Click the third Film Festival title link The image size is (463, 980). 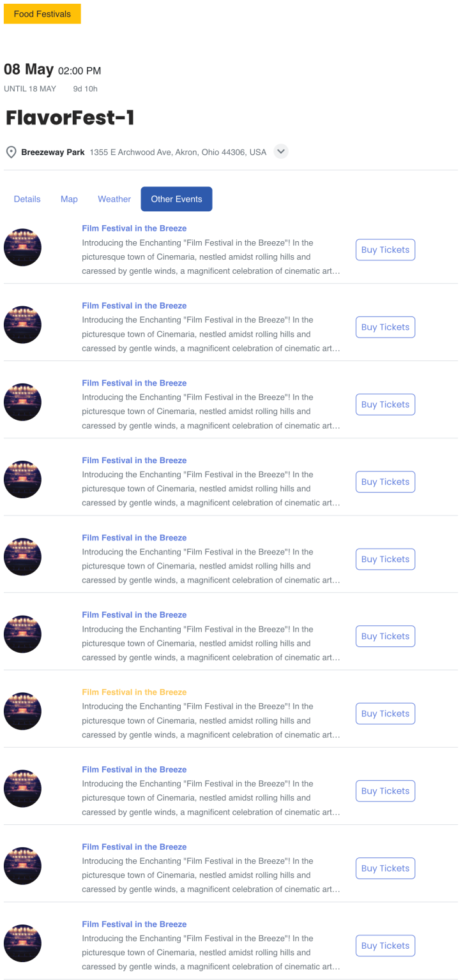pyautogui.click(x=133, y=383)
